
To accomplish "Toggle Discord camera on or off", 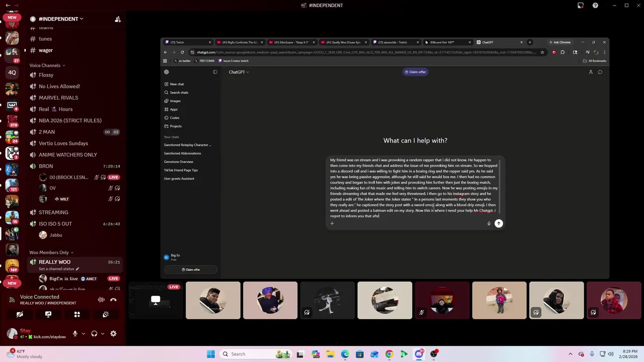I will [x=20, y=314].
